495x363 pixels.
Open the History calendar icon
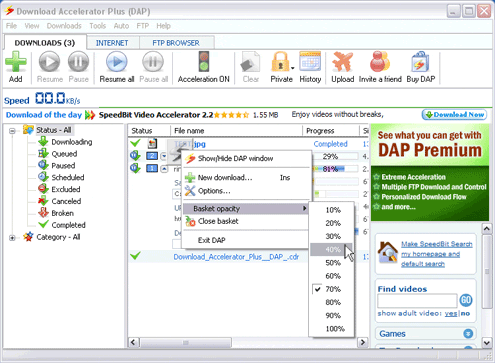pyautogui.click(x=310, y=62)
